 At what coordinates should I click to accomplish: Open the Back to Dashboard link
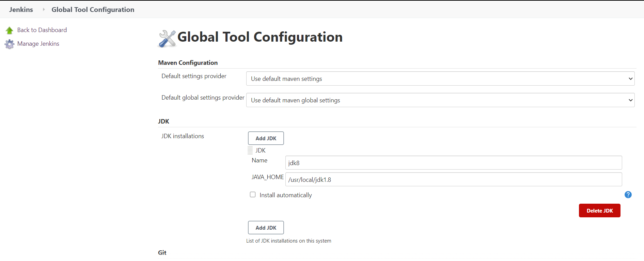tap(42, 30)
